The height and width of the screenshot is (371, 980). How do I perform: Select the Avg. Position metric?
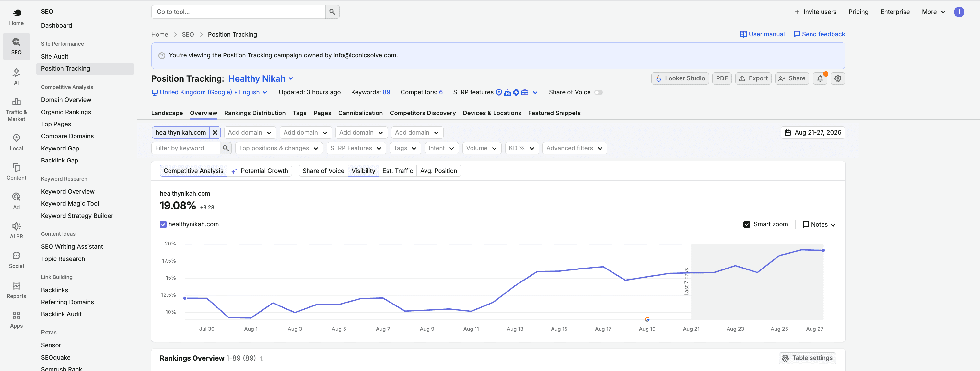pyautogui.click(x=439, y=171)
